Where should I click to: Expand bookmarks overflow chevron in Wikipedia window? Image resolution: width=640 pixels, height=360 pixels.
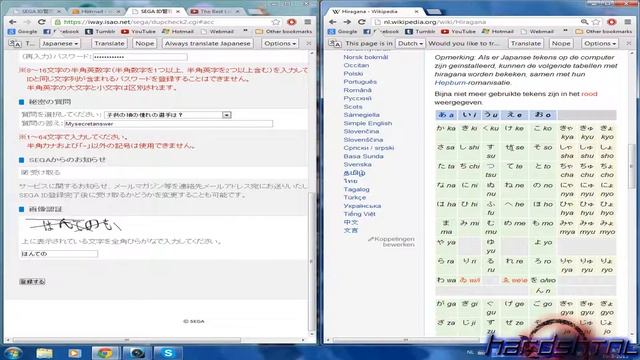point(565,31)
